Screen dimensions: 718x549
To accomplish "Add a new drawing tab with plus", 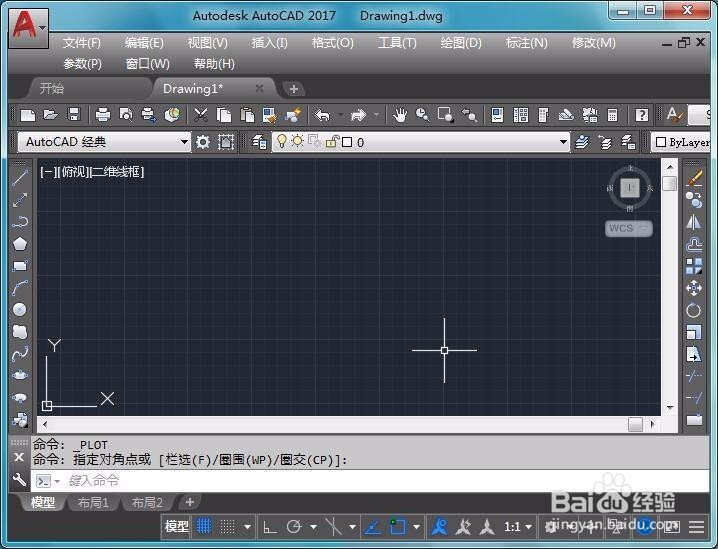I will [294, 89].
